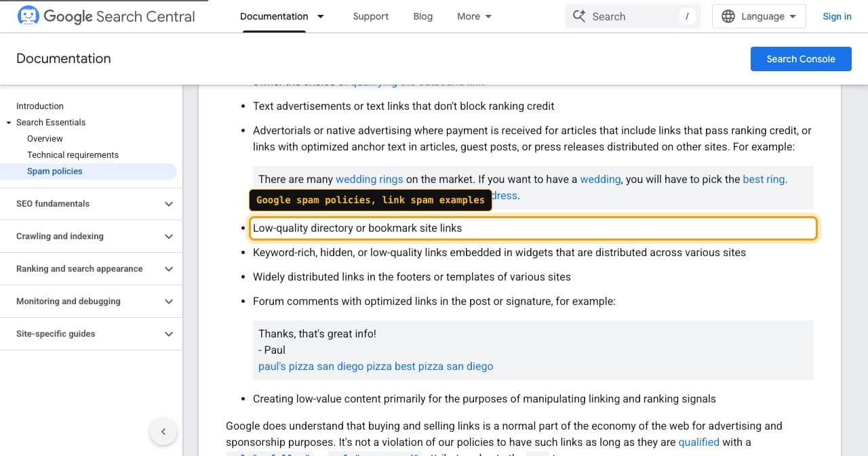
Task: Open Technical requirements in sidebar
Action: pos(73,155)
